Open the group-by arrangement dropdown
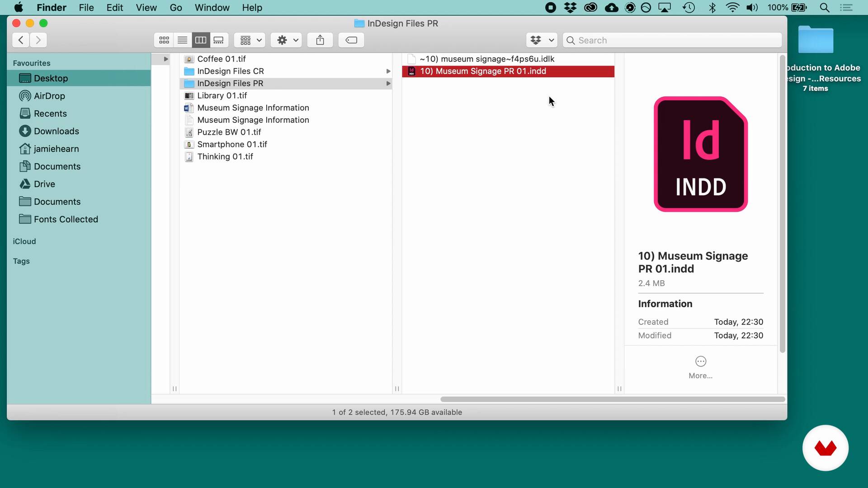 (250, 40)
